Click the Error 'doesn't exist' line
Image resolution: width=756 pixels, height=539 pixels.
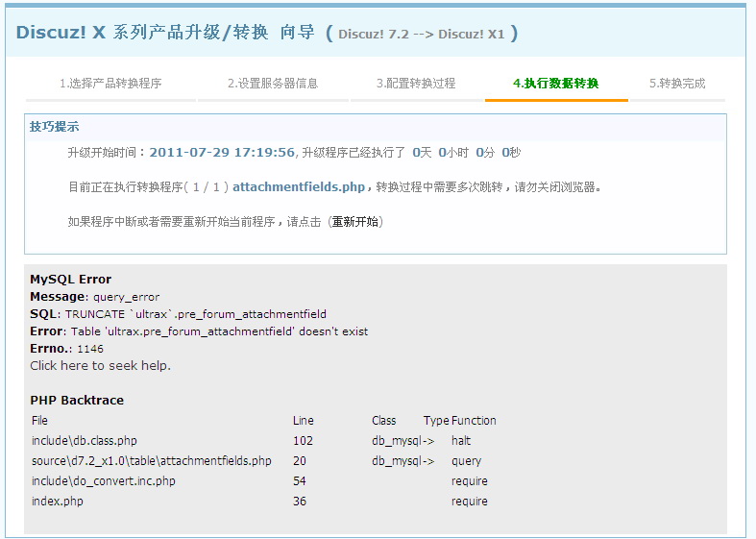coord(199,331)
